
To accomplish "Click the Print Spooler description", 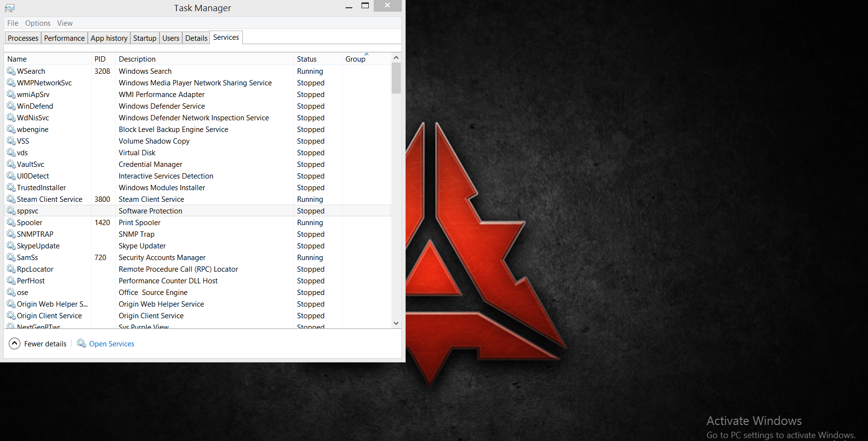I will click(140, 223).
